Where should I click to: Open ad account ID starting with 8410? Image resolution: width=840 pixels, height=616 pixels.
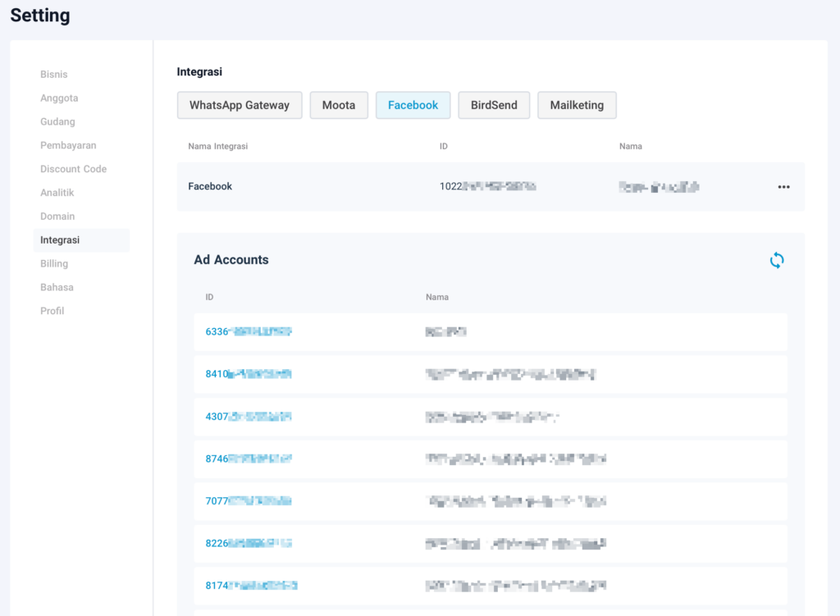point(249,374)
